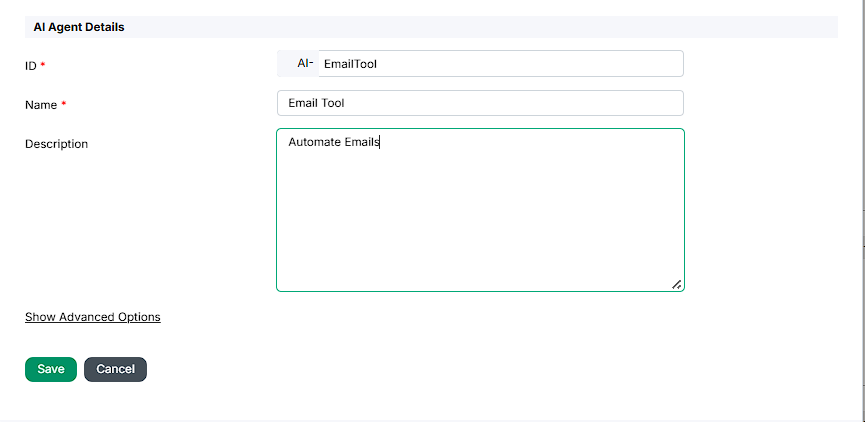Click the Description field label

(56, 144)
